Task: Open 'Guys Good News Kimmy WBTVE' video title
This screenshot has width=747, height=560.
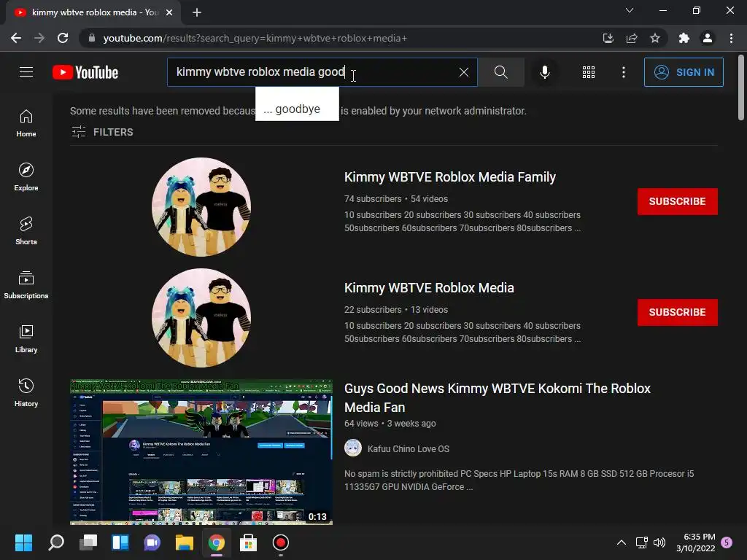Action: [497, 397]
